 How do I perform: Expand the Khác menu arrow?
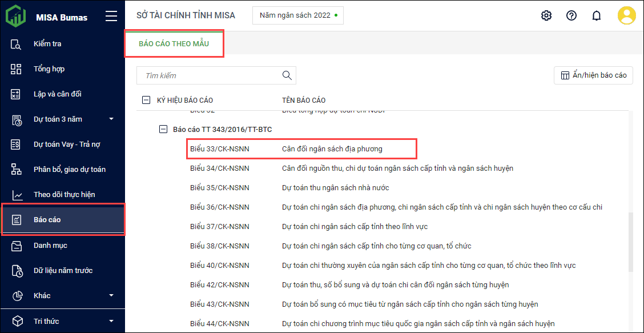[x=111, y=296]
